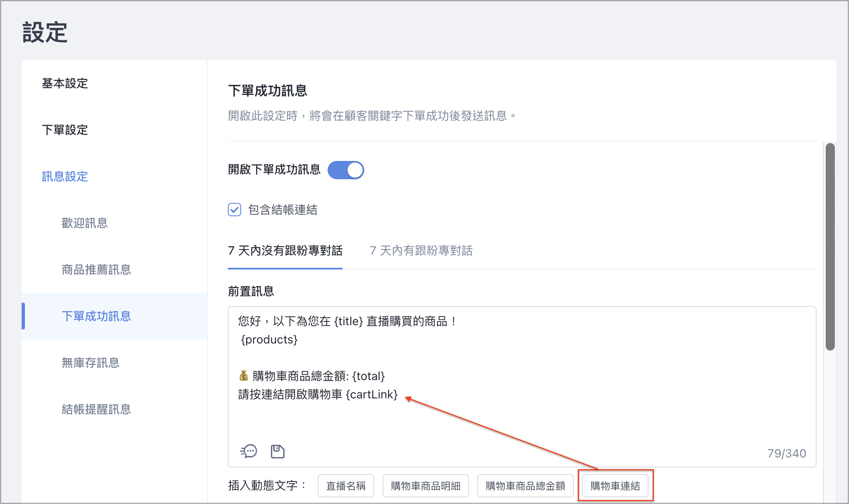Click the vertical scrollbar thumb

pyautogui.click(x=830, y=247)
